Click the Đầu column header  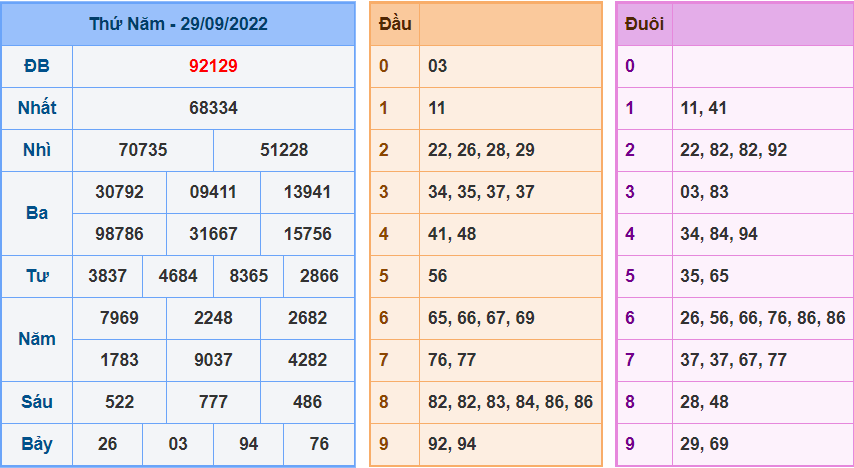coord(395,24)
